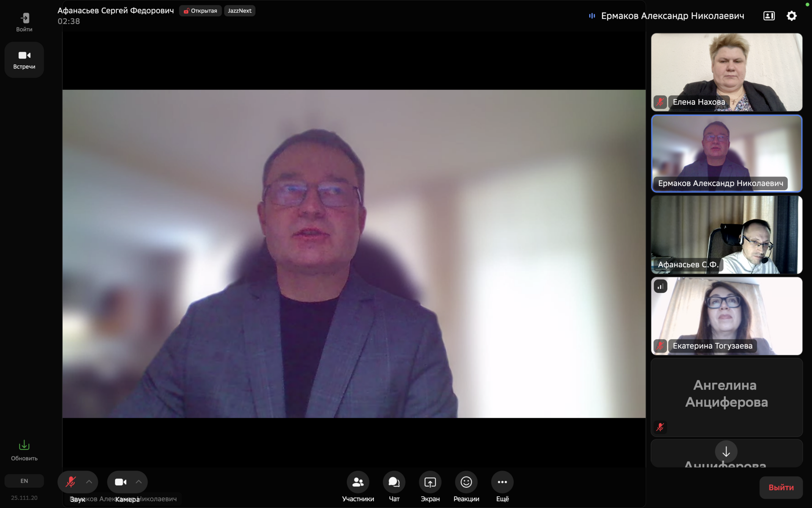Image resolution: width=812 pixels, height=508 pixels.
Task: Unmute microphone with Звук button
Action: tap(71, 482)
